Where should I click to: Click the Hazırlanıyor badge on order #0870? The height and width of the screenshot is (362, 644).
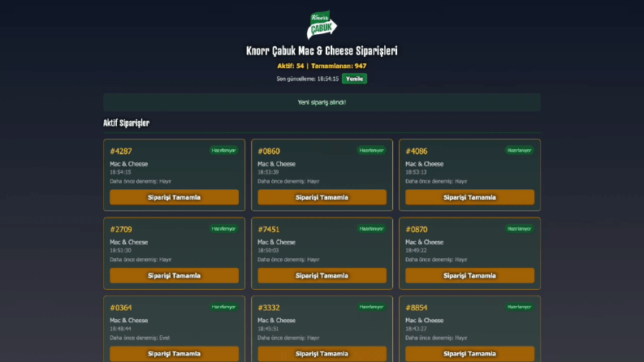(519, 229)
